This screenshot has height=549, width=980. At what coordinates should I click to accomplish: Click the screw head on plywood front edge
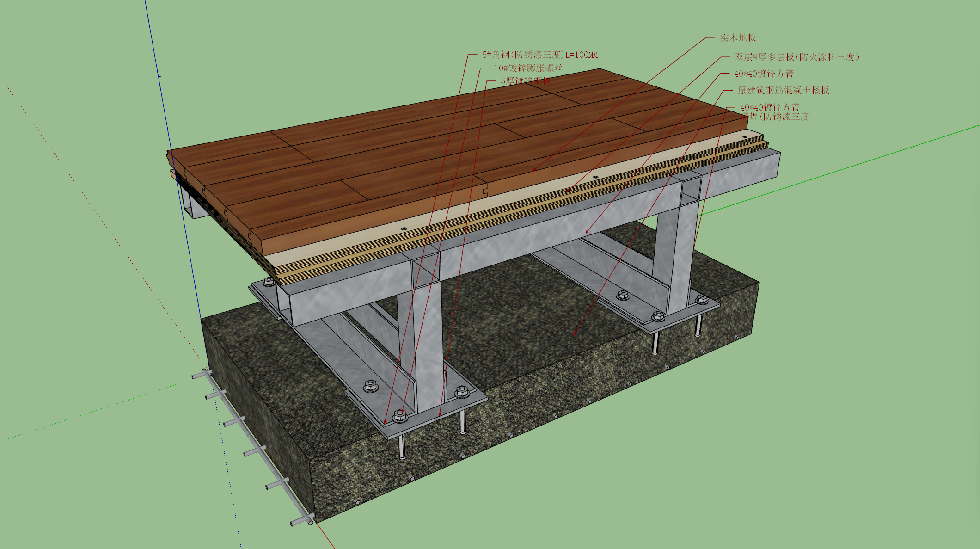click(404, 229)
